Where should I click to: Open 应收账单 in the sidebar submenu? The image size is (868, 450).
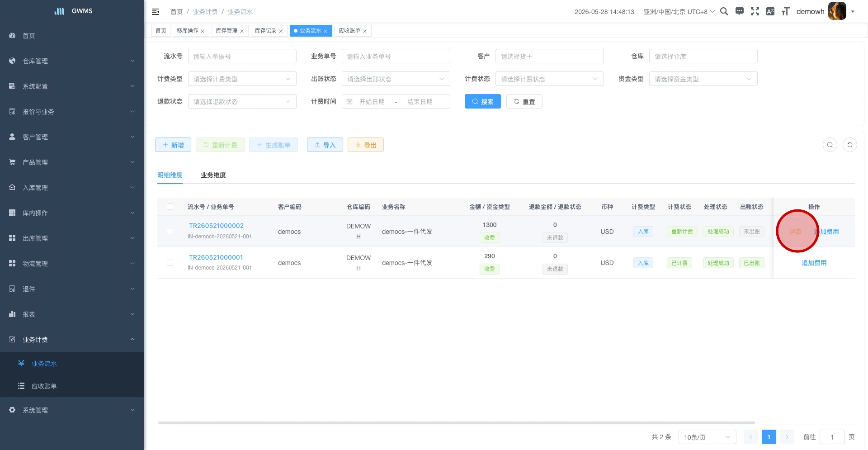pos(72,386)
